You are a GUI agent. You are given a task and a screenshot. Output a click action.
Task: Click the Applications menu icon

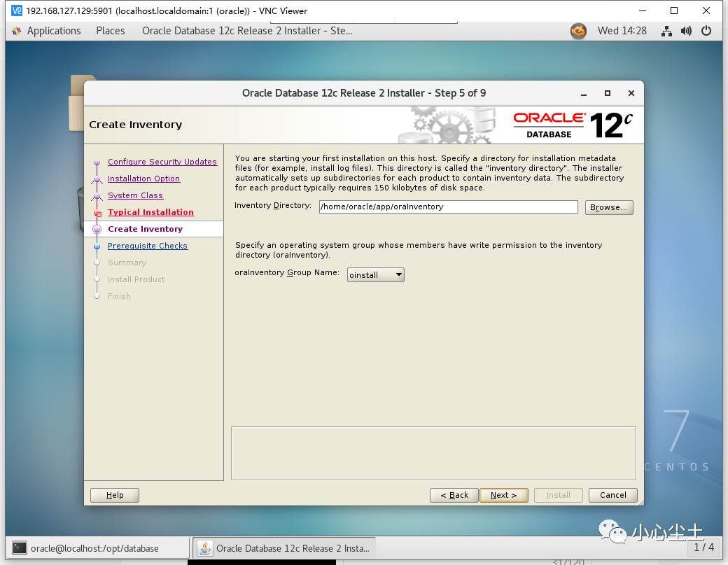coord(17,31)
